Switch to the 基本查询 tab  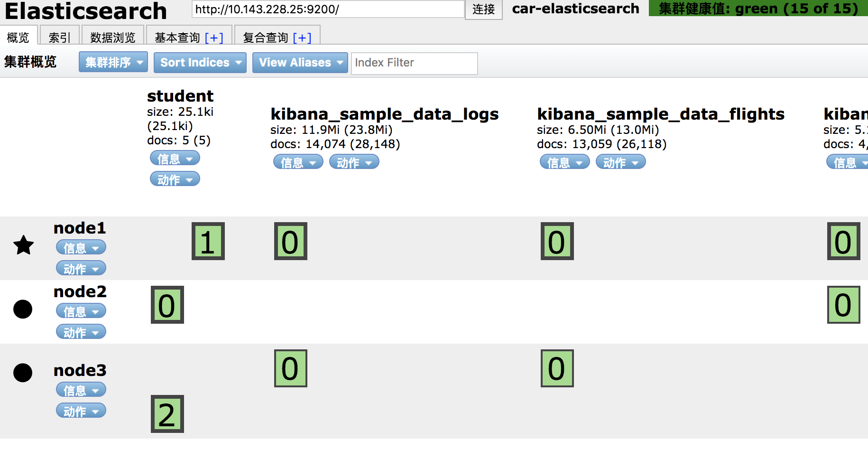coord(177,37)
